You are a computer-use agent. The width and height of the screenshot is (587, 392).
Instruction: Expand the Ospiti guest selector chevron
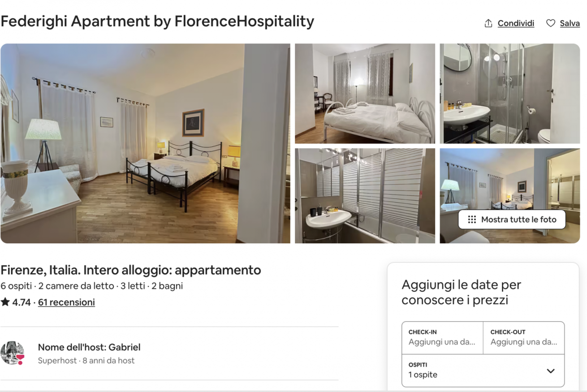[x=551, y=371]
